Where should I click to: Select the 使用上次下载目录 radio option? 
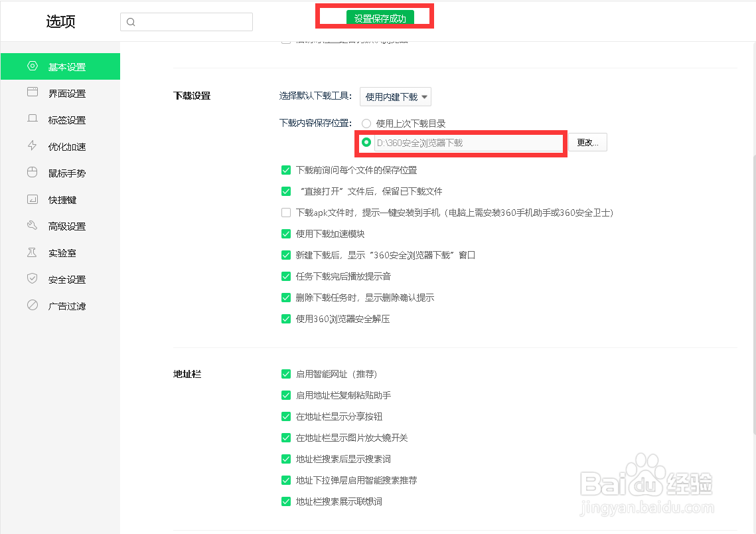click(366, 123)
